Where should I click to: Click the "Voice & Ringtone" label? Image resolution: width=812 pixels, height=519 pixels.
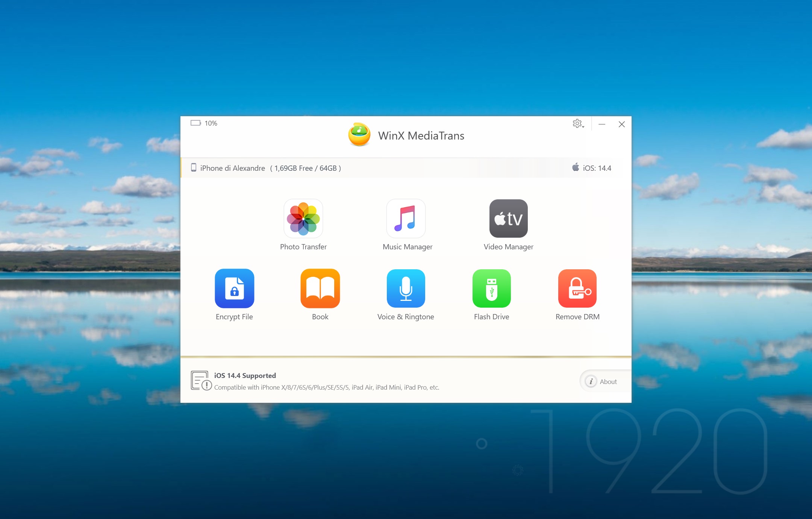[x=406, y=317]
